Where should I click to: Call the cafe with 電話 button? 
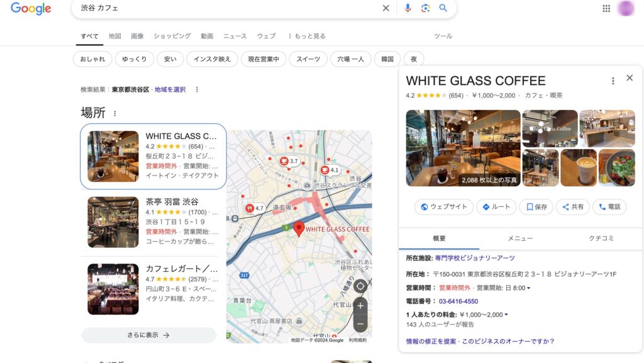609,206
